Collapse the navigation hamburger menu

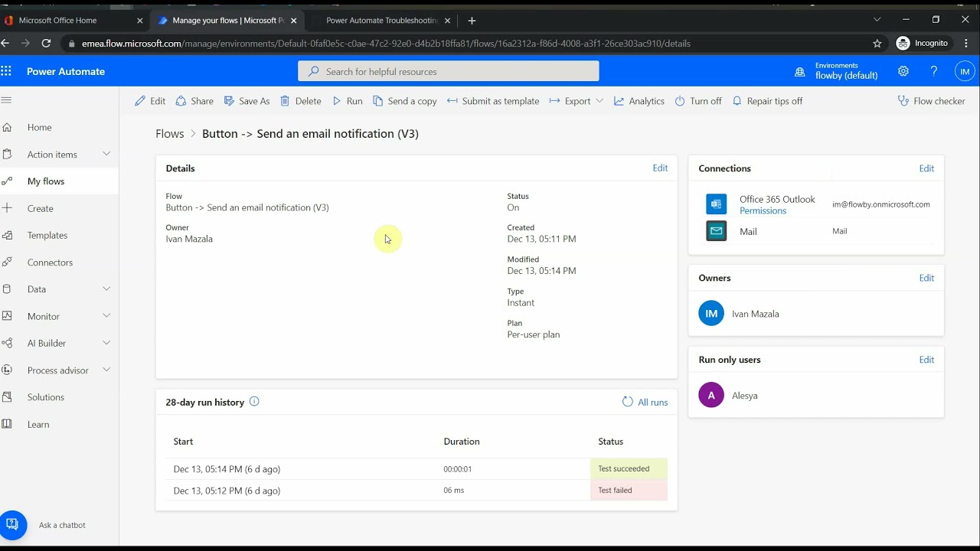(x=6, y=100)
